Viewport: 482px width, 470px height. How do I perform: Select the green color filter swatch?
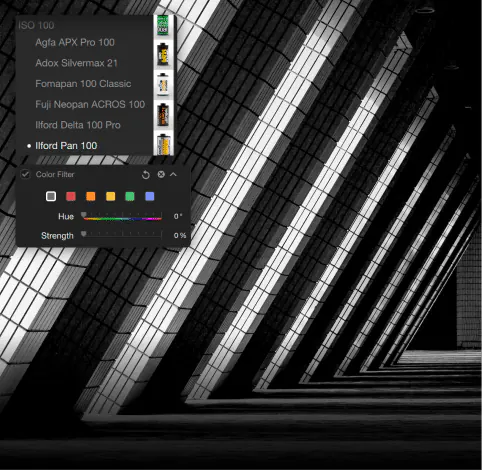pyautogui.click(x=130, y=196)
